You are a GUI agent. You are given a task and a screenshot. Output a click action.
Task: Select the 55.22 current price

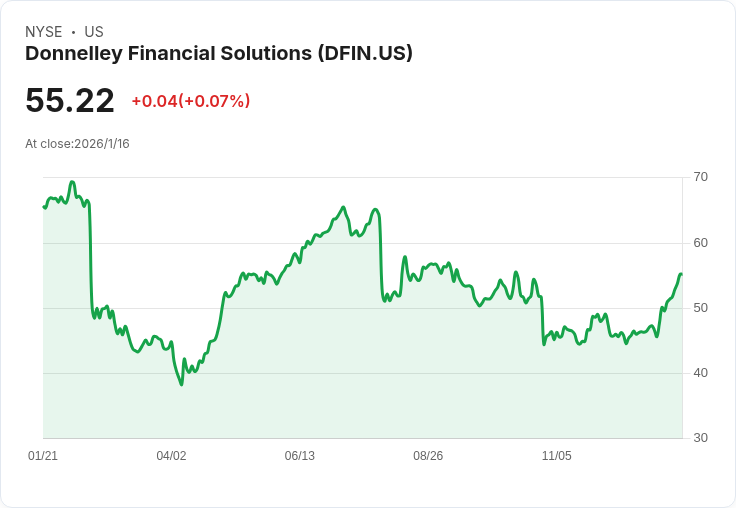pos(70,100)
